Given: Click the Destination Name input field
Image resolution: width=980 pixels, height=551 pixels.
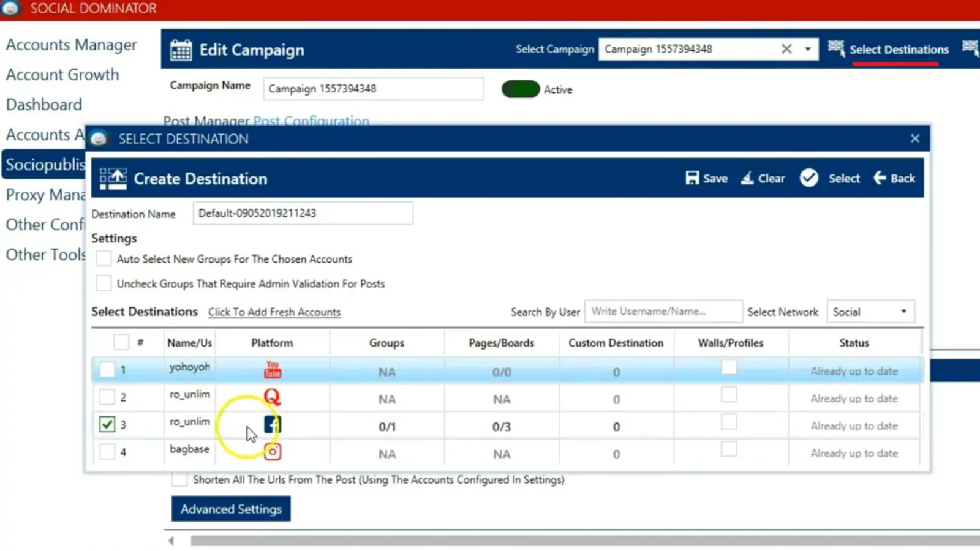Looking at the screenshot, I should (303, 213).
